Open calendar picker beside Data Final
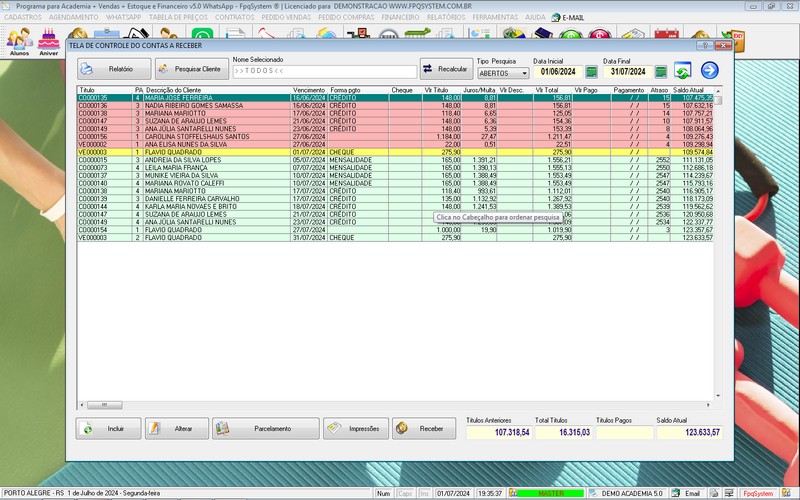800x500 pixels. [661, 71]
